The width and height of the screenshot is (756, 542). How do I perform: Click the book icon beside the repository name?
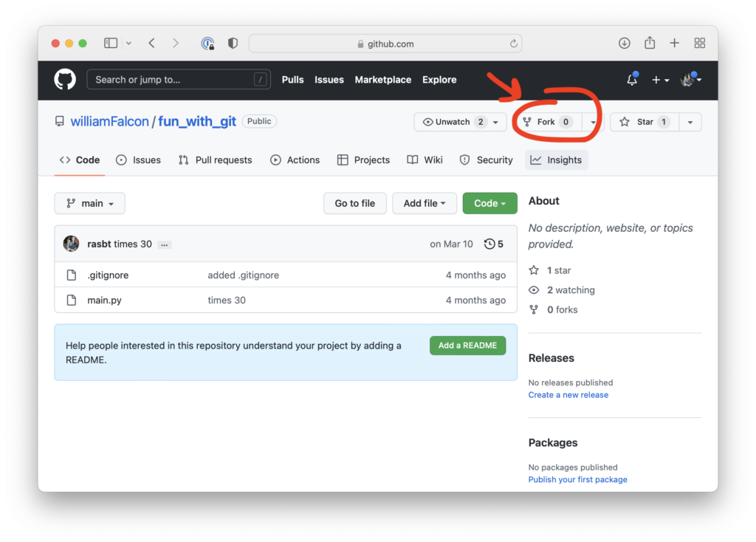[59, 121]
